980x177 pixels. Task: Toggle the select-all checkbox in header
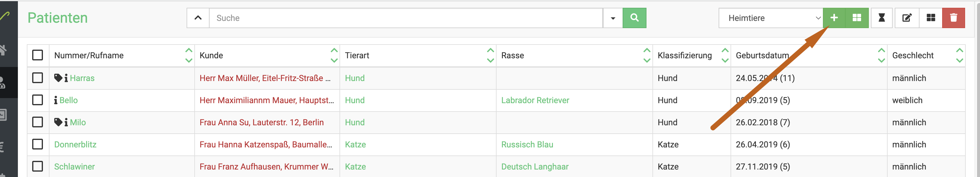tap(38, 55)
